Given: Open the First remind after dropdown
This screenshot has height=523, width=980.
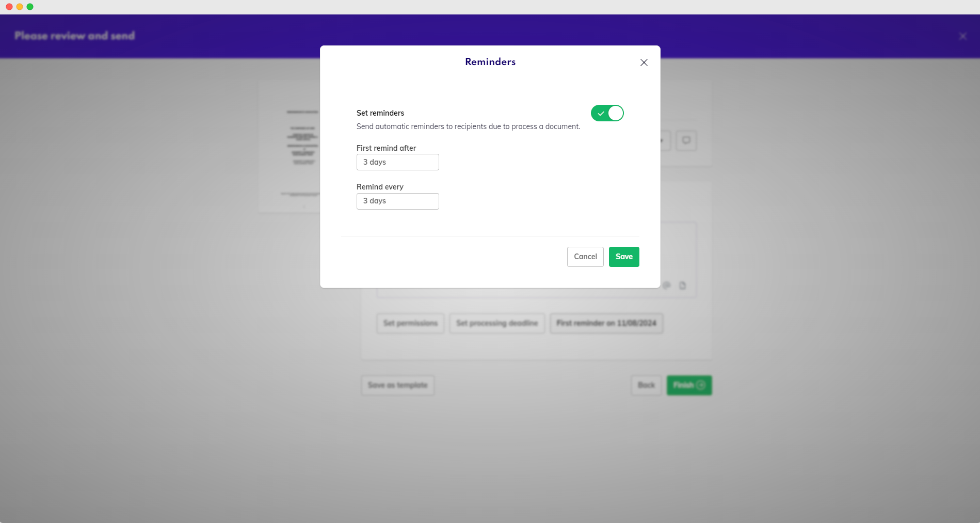Looking at the screenshot, I should (x=397, y=162).
